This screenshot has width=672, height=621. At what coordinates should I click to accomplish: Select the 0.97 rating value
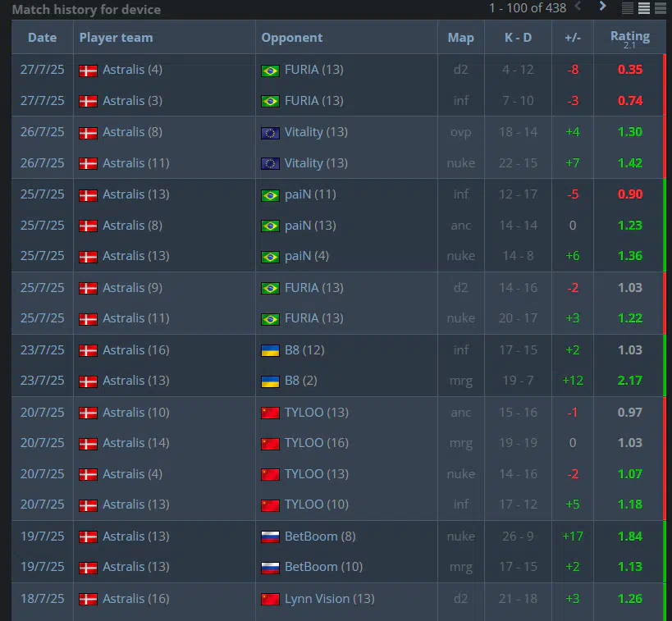click(629, 413)
